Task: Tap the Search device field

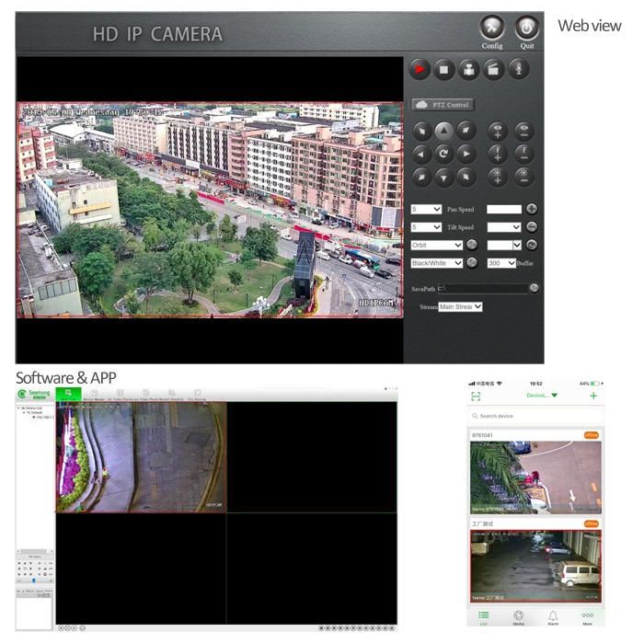Action: (535, 416)
